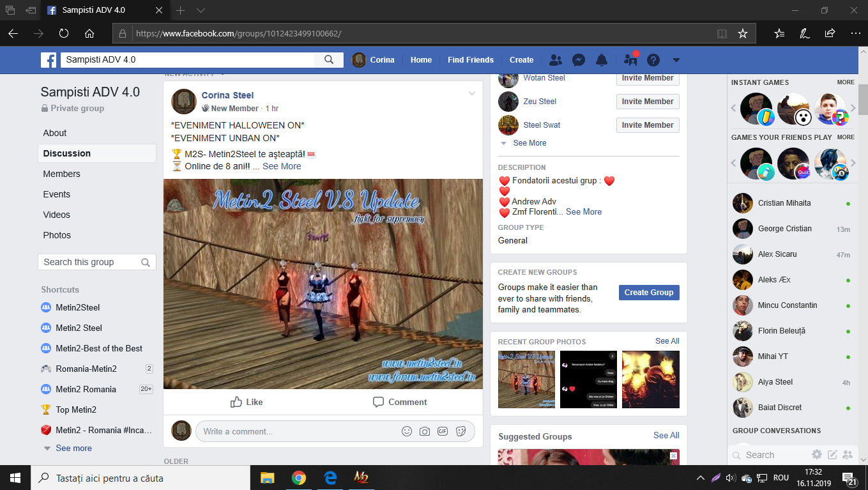Open the M2 game icon in taskbar
The height and width of the screenshot is (490, 868).
point(362,478)
